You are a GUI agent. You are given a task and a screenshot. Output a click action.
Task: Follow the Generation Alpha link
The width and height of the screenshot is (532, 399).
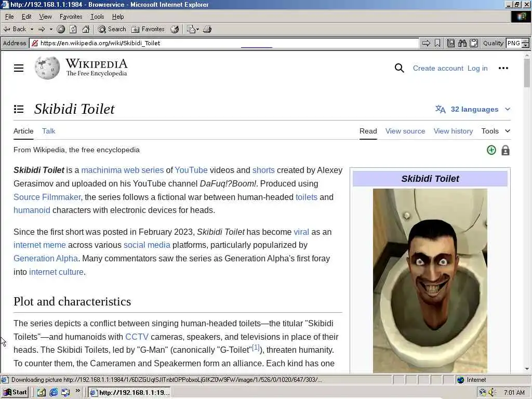(x=46, y=259)
